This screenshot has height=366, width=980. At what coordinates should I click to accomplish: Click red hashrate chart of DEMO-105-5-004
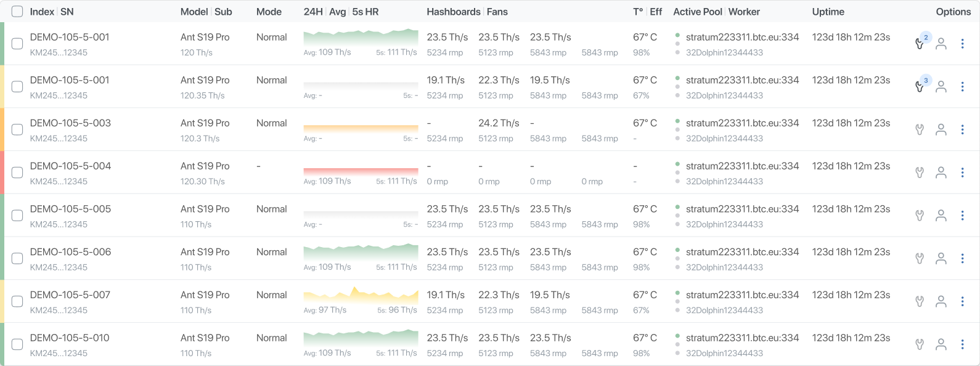pyautogui.click(x=361, y=171)
